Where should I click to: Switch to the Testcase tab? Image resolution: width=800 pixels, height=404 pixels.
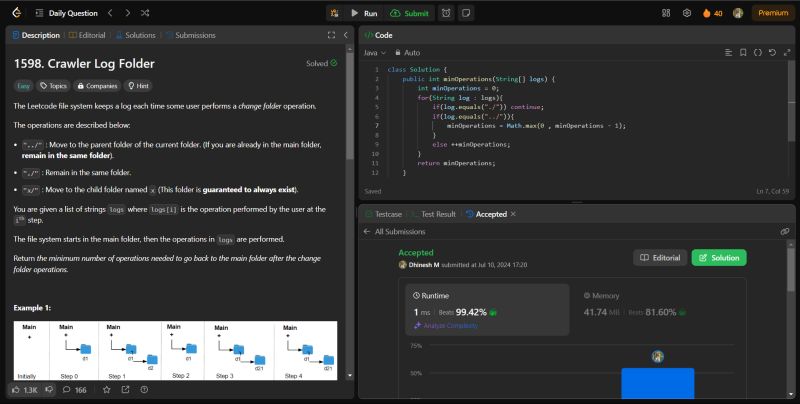[385, 214]
